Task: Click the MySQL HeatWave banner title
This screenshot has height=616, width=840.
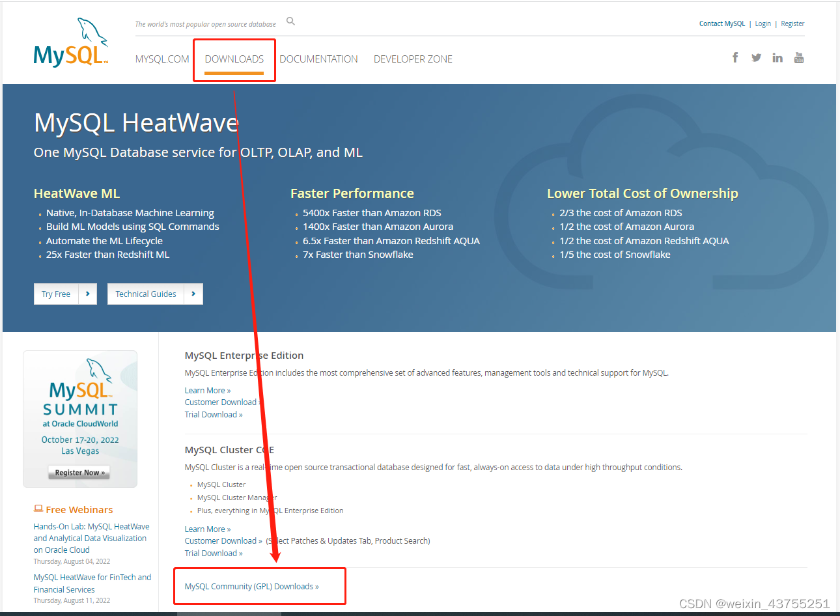Action: point(136,123)
